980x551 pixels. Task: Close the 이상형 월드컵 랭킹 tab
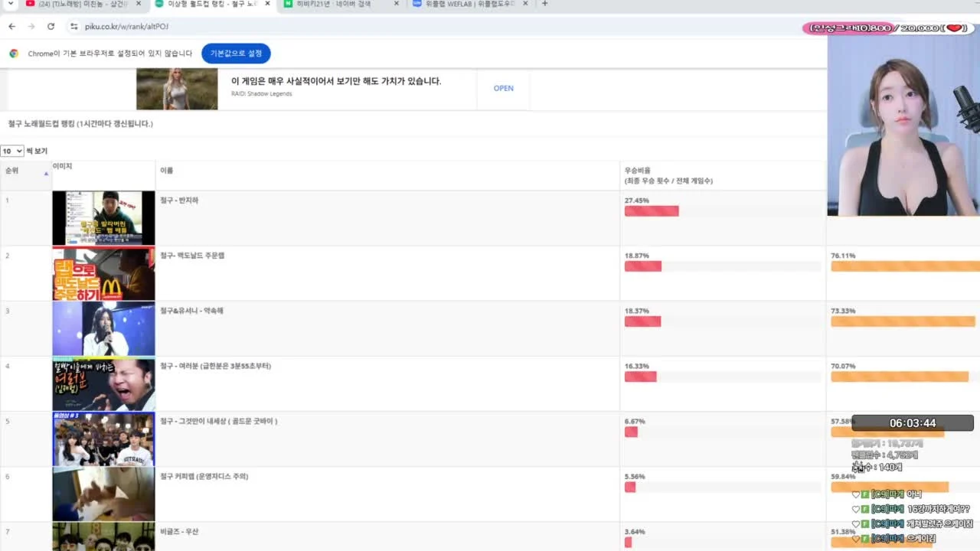tap(268, 4)
